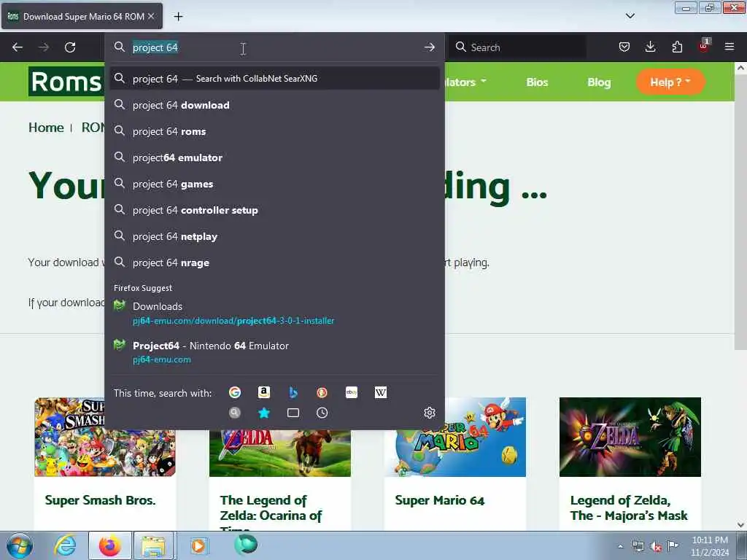Image resolution: width=747 pixels, height=560 pixels.
Task: Show hidden system tray icons
Action: click(620, 546)
